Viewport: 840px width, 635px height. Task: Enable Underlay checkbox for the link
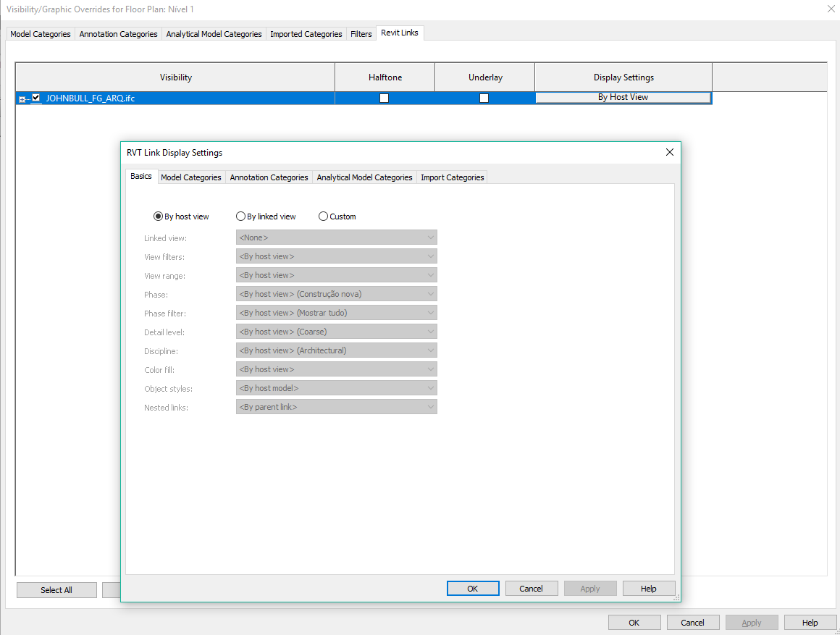(484, 98)
